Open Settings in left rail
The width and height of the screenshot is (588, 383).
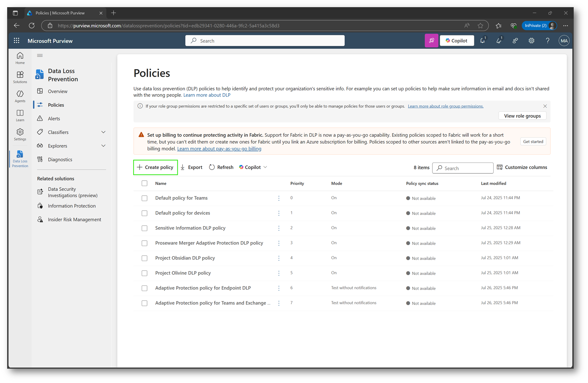(20, 134)
